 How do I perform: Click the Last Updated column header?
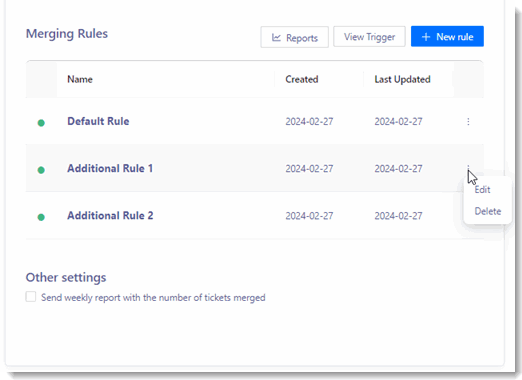402,79
